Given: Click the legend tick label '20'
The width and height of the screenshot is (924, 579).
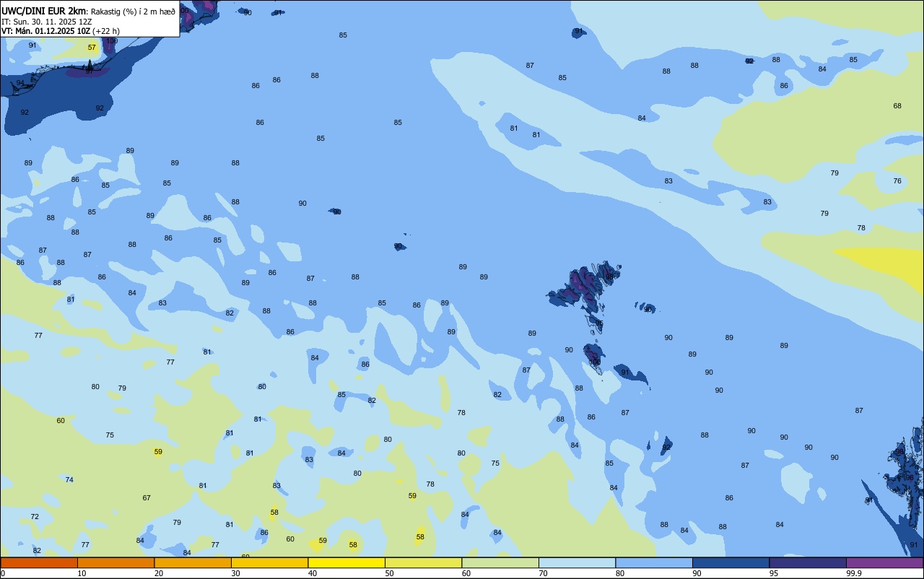Looking at the screenshot, I should point(159,573).
